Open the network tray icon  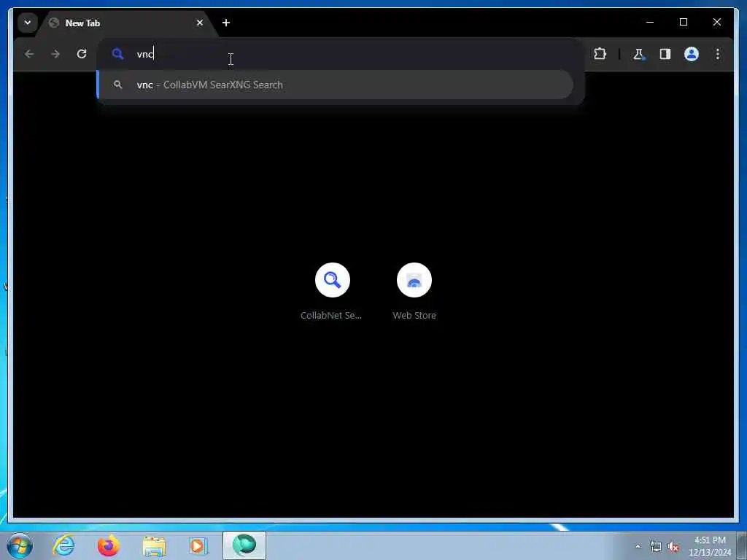tap(656, 546)
